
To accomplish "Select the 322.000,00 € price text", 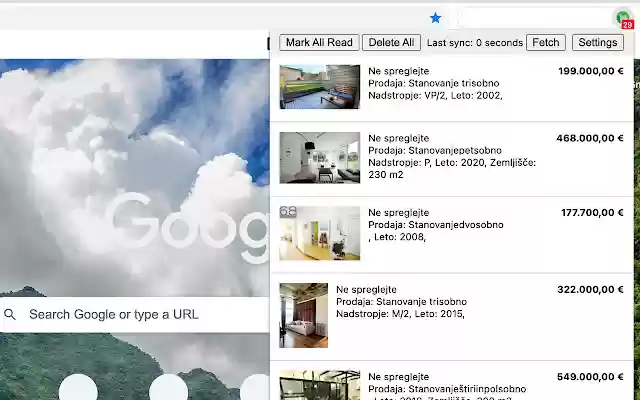I will [590, 289].
